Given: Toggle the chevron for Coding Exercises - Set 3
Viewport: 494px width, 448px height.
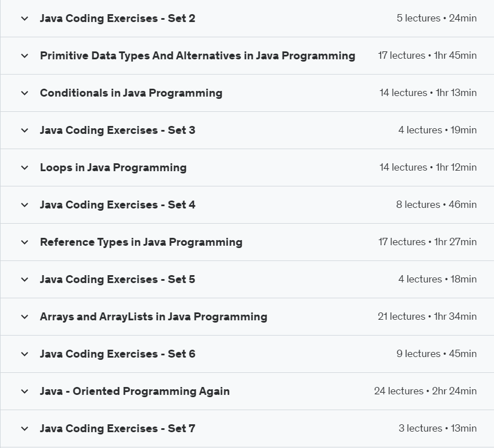Looking at the screenshot, I should pos(24,131).
